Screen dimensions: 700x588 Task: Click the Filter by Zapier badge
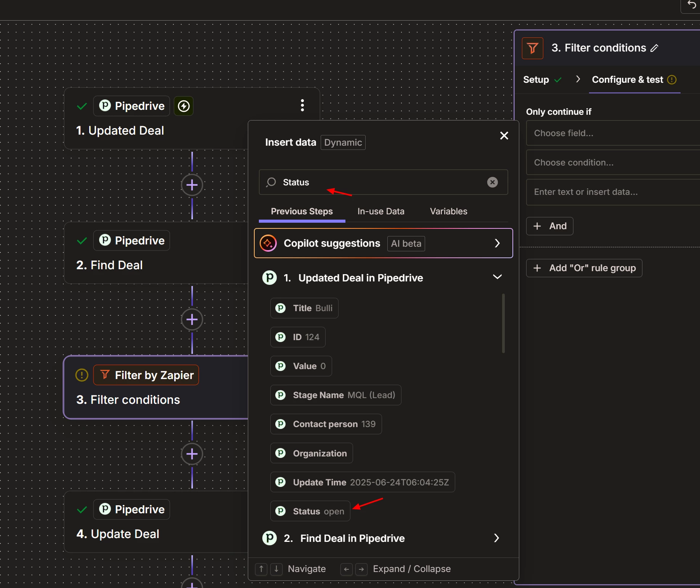pyautogui.click(x=146, y=375)
